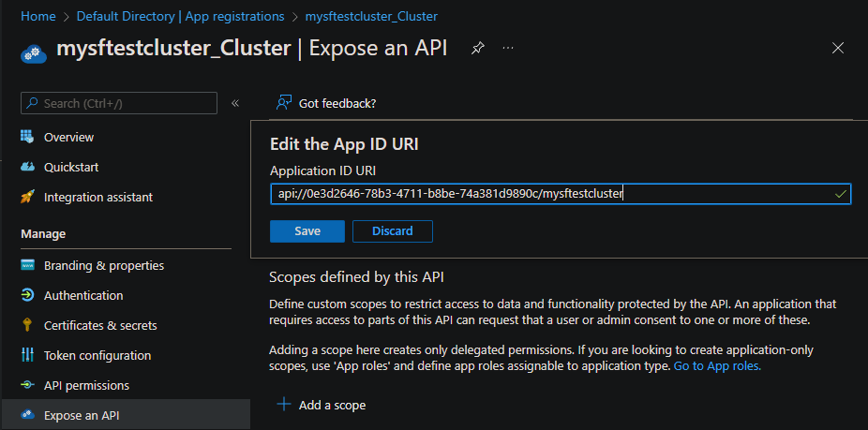Click the Certificates & secrets key icon
Image resolution: width=868 pixels, height=430 pixels.
[x=27, y=325]
